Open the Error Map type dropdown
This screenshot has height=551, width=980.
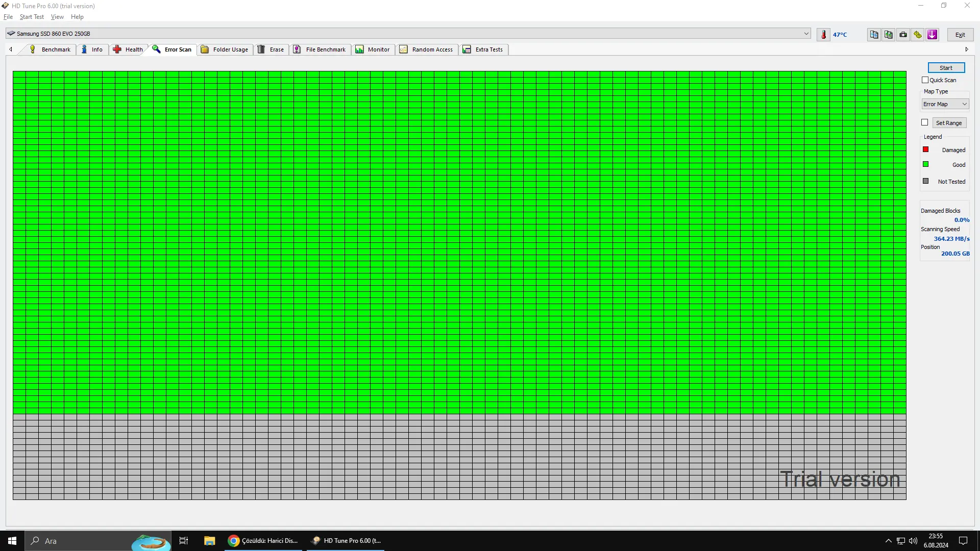click(945, 104)
